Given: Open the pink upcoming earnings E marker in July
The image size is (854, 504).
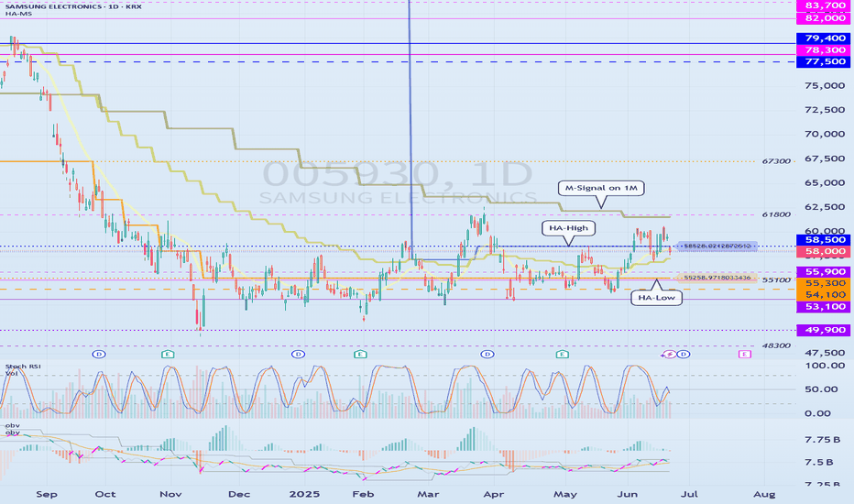Looking at the screenshot, I should 745,354.
